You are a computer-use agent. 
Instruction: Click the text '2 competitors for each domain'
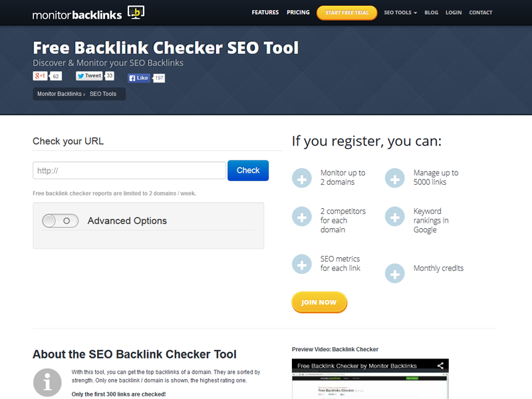(342, 221)
